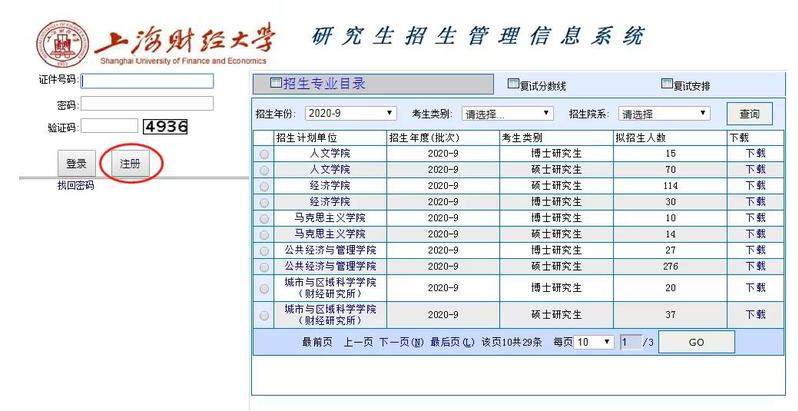Open the 招生院系 dropdown
Image resolution: width=798 pixels, height=411 pixels.
663,114
